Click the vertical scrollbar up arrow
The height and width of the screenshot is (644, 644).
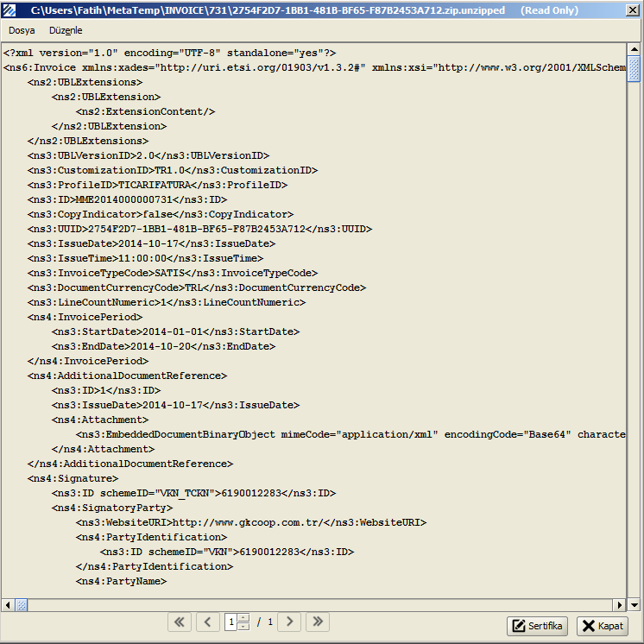click(635, 49)
